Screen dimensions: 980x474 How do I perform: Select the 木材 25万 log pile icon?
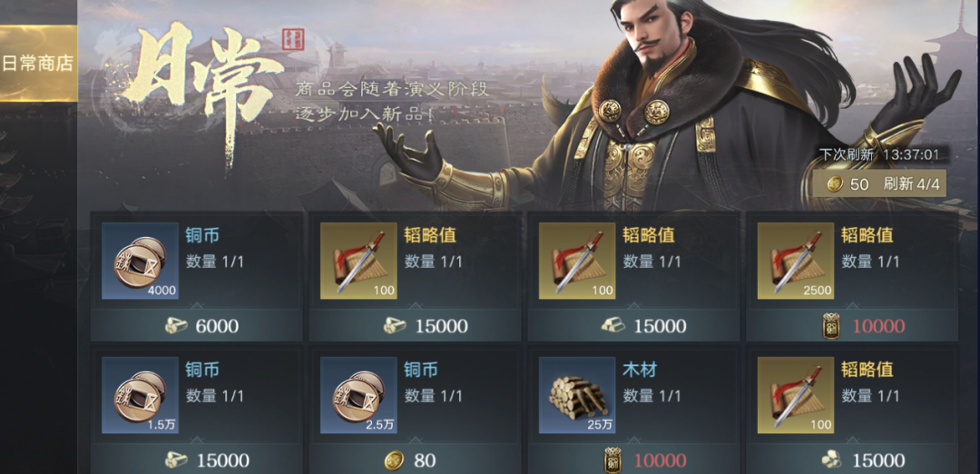[x=577, y=395]
